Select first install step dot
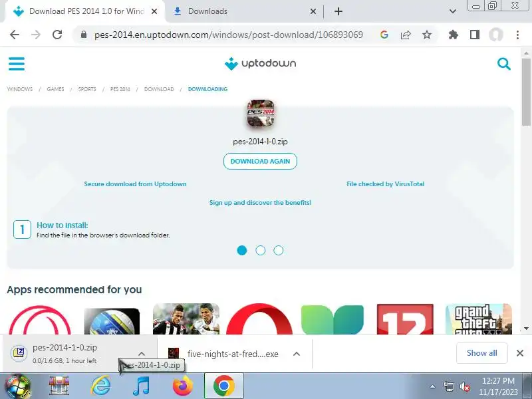Viewport: 532px width, 399px height. 242,251
